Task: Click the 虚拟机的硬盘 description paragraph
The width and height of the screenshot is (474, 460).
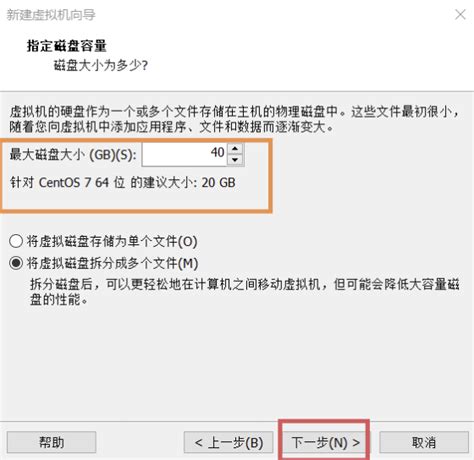Action: point(234,119)
